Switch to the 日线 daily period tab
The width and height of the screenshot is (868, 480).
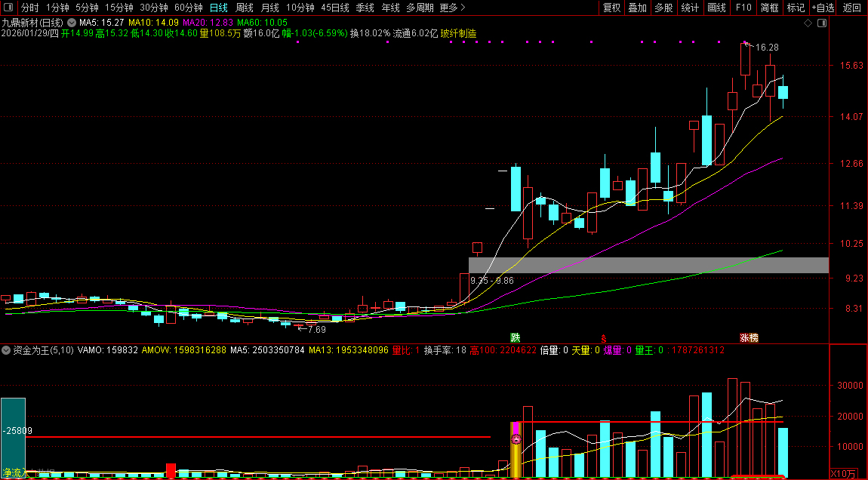coord(218,8)
